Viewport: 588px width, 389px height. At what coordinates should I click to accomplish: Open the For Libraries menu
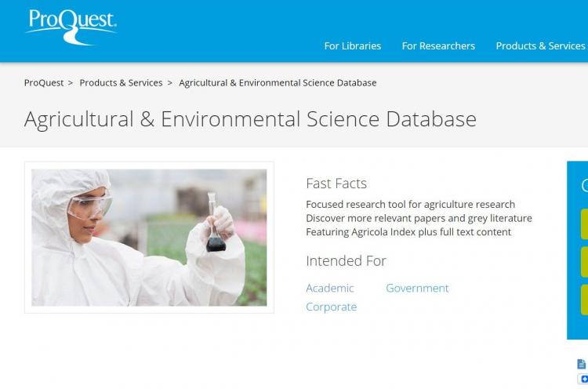(x=353, y=45)
